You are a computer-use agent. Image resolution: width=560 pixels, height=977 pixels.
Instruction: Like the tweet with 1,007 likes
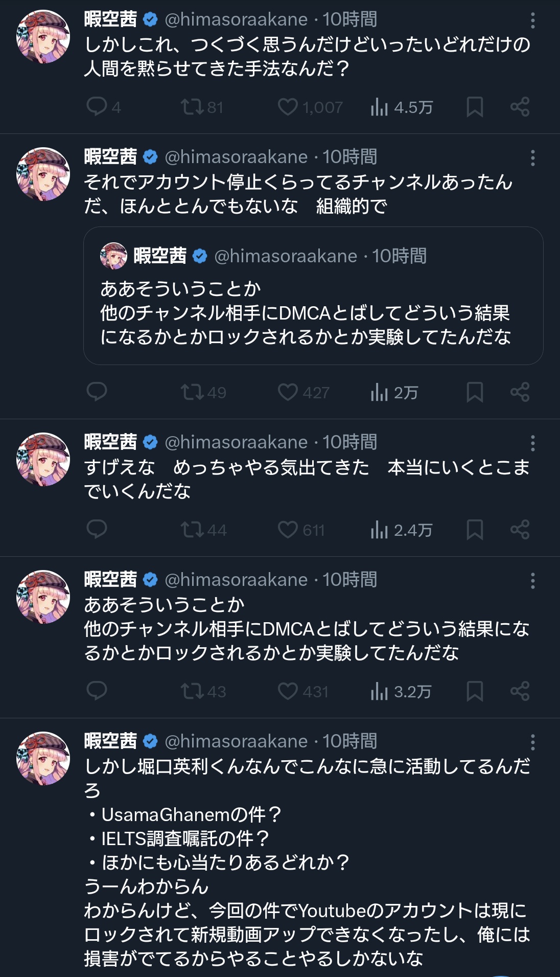tap(288, 107)
